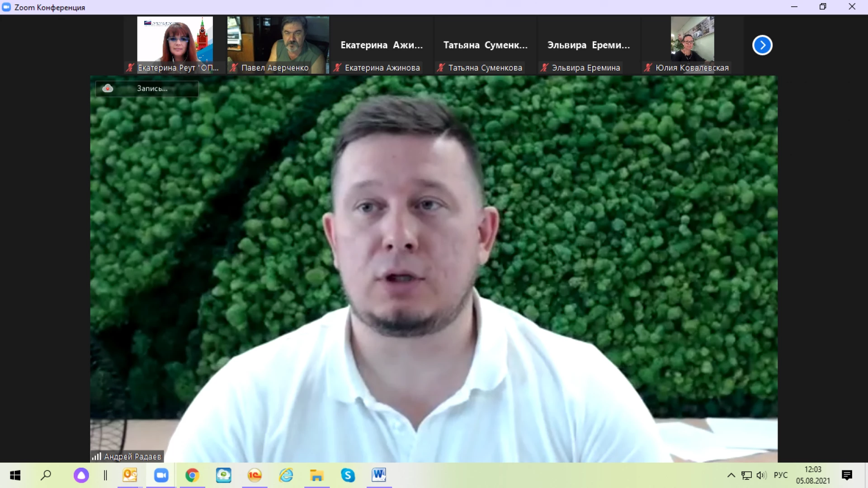Show next page of participant thumbnails
The height and width of the screenshot is (488, 868).
click(762, 45)
